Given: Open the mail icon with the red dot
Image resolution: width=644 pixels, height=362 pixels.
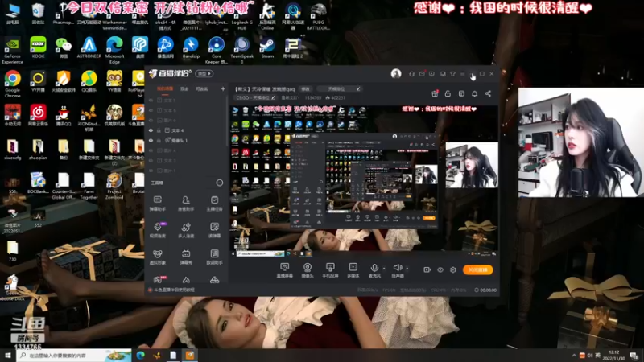Looking at the screenshot, I should [422, 74].
